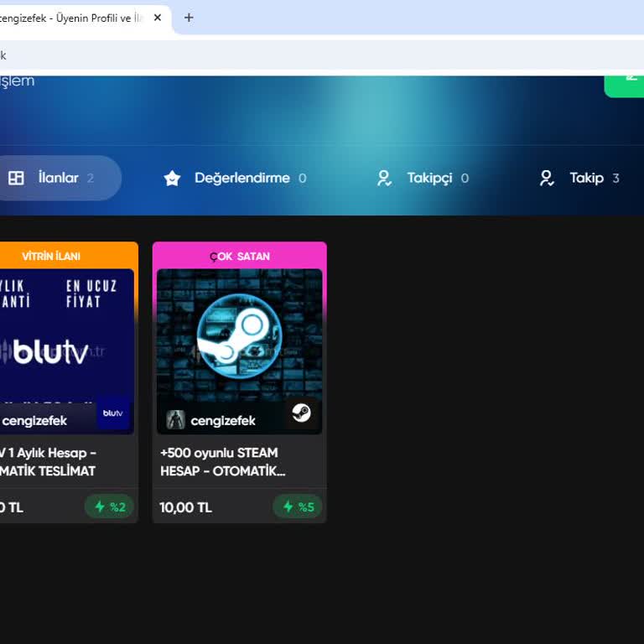Viewport: 644px width, 644px height.
Task: Open the Steam logo listing image
Action: 240,335
